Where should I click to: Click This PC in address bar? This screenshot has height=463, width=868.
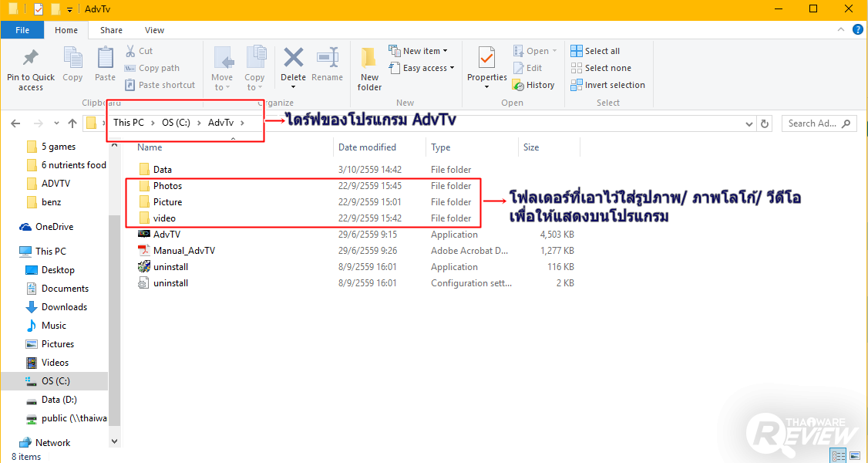(x=129, y=123)
